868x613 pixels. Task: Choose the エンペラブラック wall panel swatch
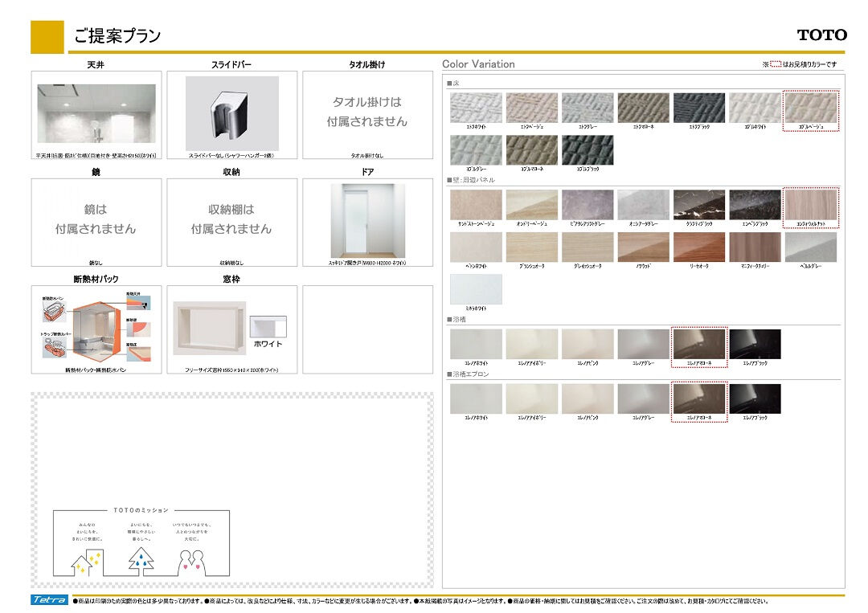755,205
